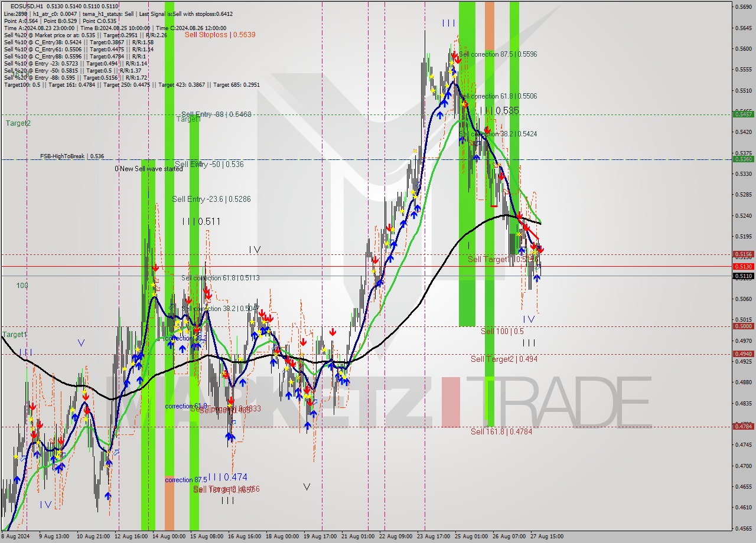Select the green 'Target2' label at left
This screenshot has height=543, width=756.
click(18, 123)
